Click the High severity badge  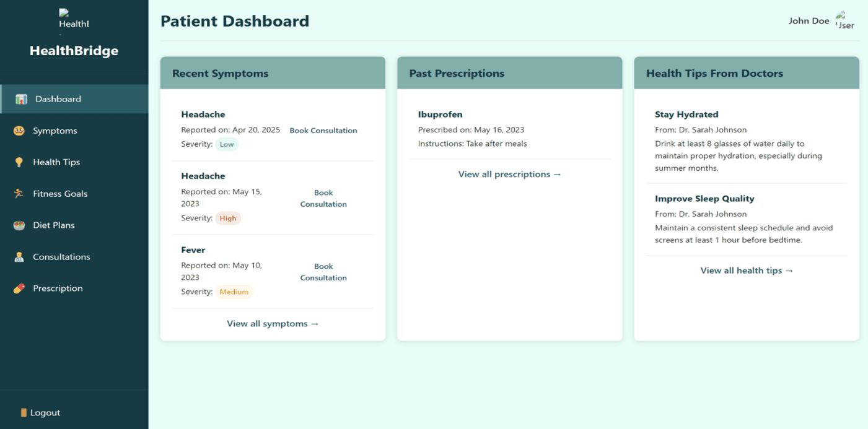tap(228, 219)
